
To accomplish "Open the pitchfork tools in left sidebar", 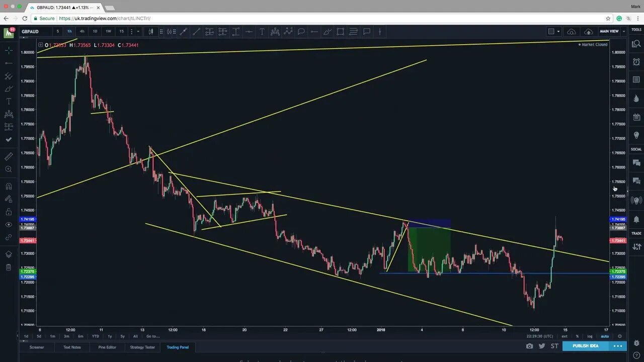I will [x=9, y=76].
